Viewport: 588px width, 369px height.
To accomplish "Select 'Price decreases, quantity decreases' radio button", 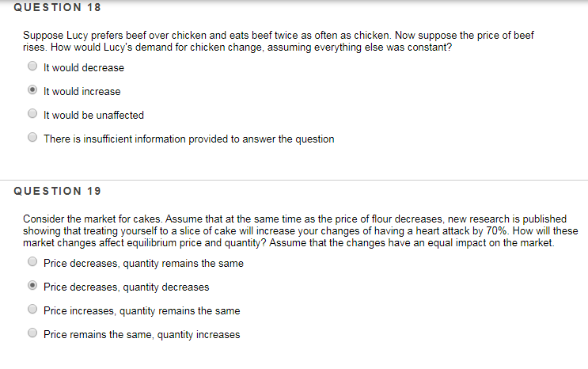I will pos(32,287).
